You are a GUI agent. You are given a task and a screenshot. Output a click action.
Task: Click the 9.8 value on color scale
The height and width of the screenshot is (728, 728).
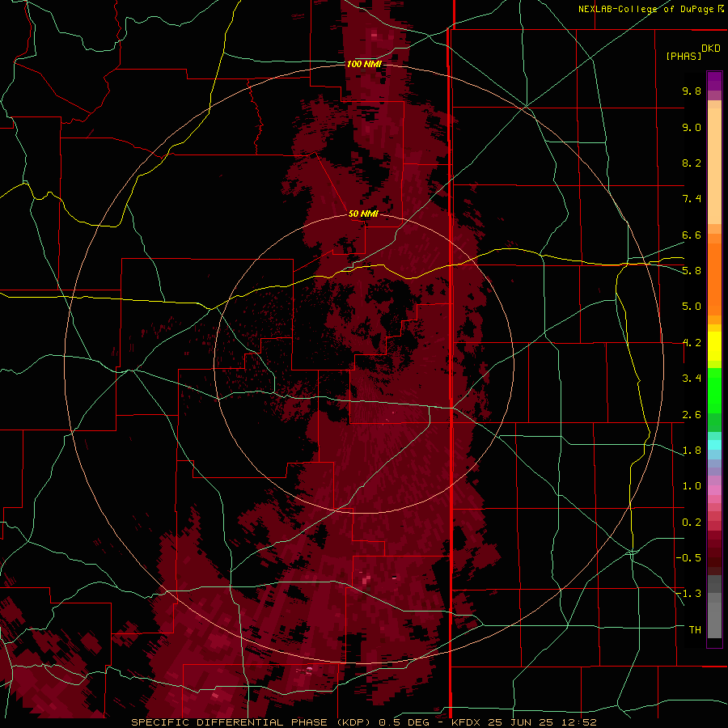[692, 91]
